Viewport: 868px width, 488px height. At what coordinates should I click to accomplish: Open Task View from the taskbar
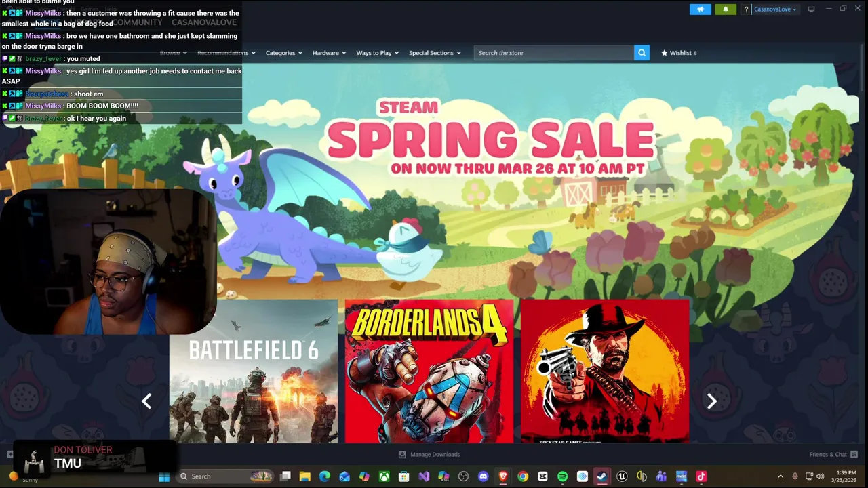(x=285, y=476)
